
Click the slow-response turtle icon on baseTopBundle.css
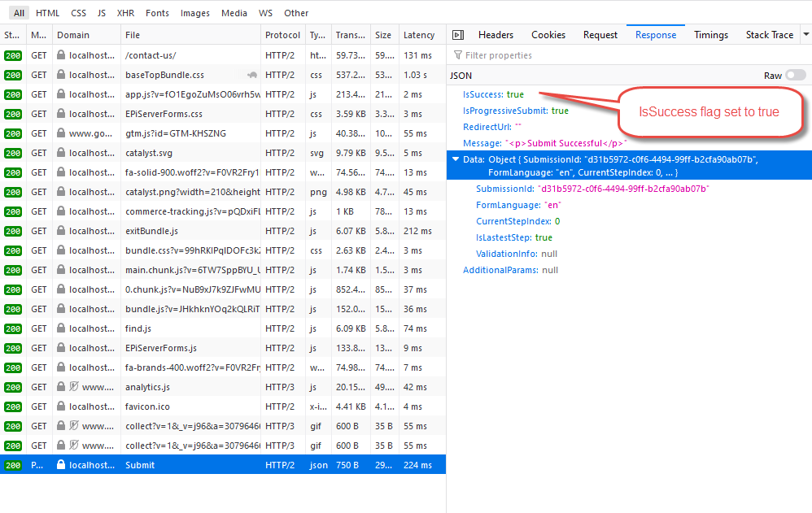(x=253, y=75)
